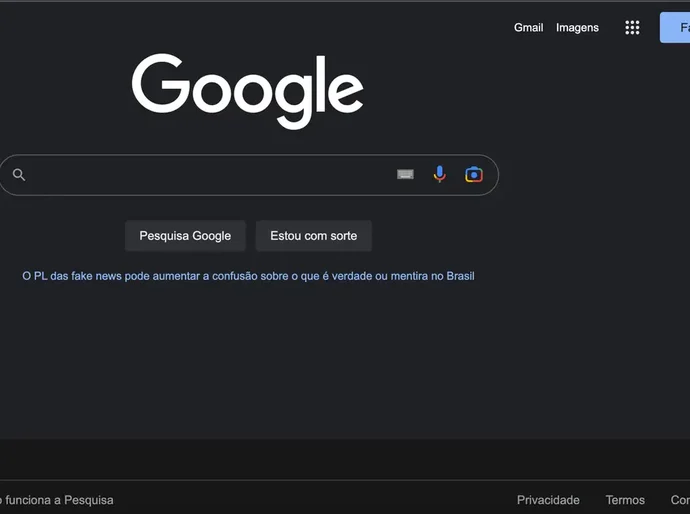Open the 'funciona a Pesquisa' footer link
Image resolution: width=690 pixels, height=514 pixels.
(57, 500)
